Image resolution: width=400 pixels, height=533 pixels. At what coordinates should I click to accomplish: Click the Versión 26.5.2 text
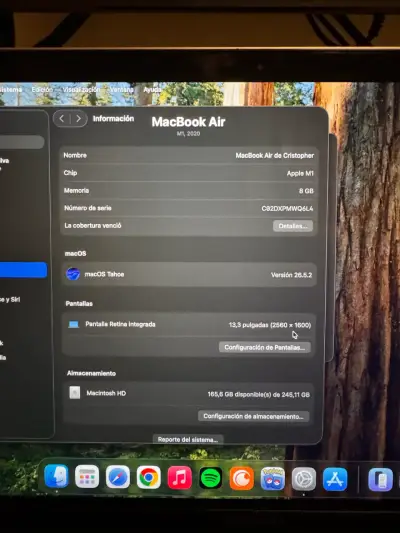click(x=291, y=275)
